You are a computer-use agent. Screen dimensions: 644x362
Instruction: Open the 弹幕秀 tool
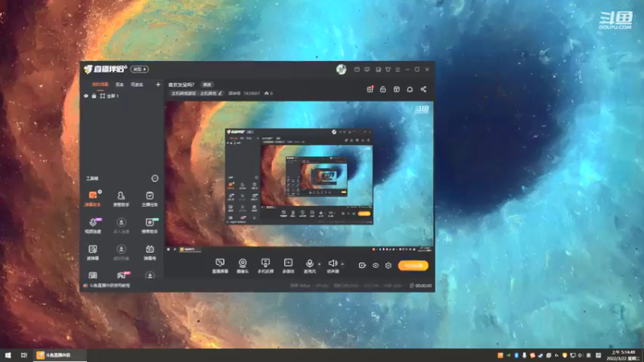150,252
